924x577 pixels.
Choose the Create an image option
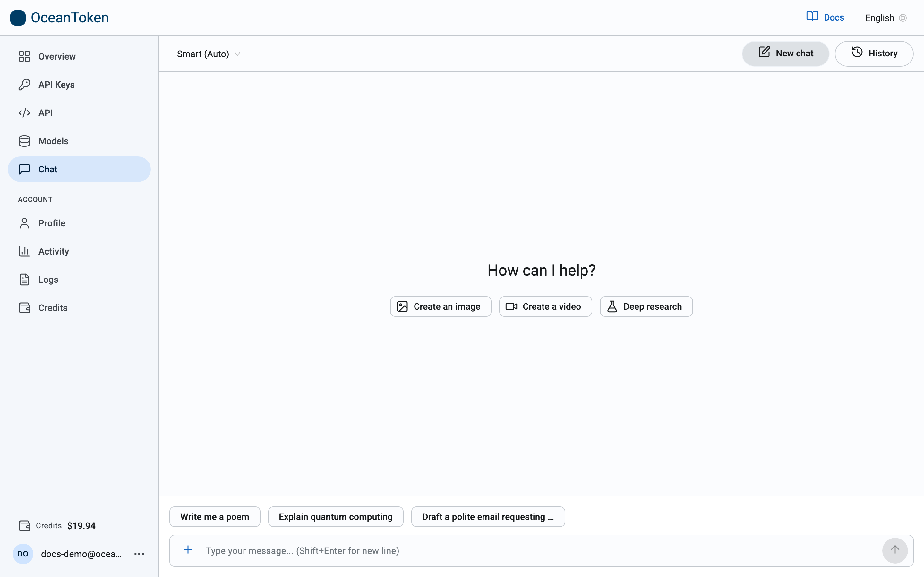441,306
